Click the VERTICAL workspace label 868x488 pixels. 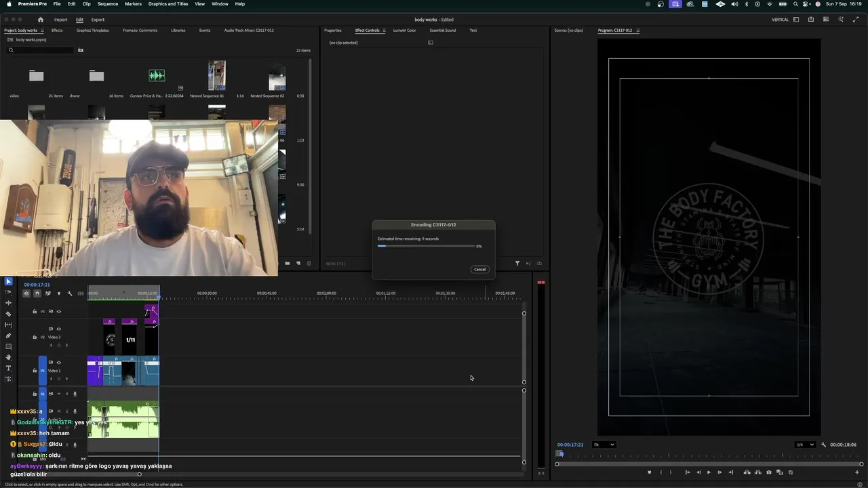pyautogui.click(x=780, y=20)
